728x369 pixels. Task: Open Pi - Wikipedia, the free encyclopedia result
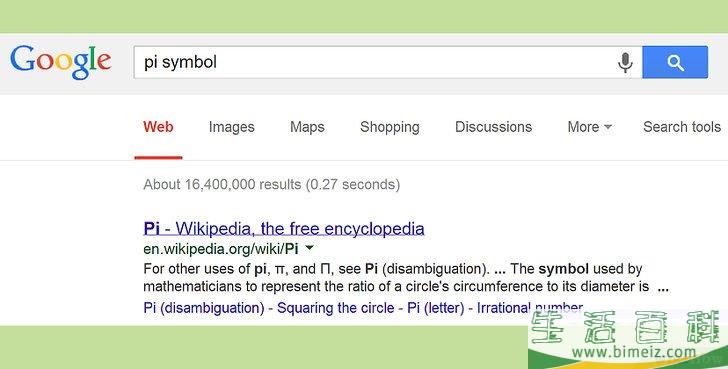coord(284,228)
